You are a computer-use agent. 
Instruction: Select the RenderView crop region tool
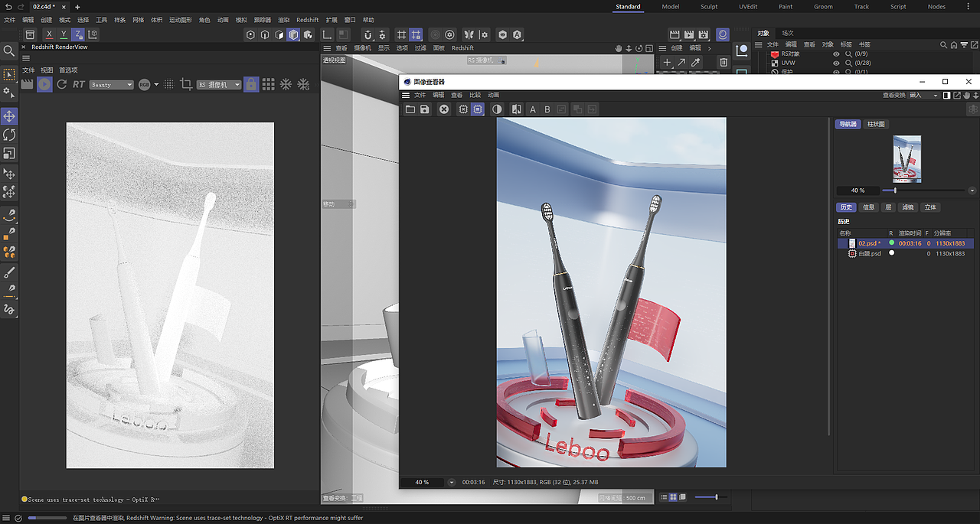(x=186, y=84)
